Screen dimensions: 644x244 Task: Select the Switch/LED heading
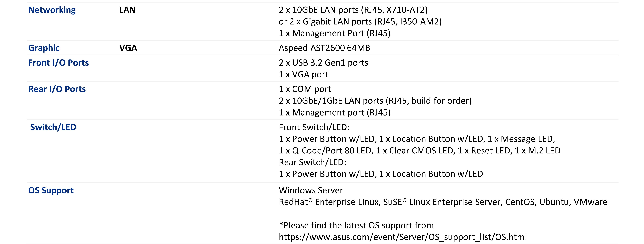53,127
